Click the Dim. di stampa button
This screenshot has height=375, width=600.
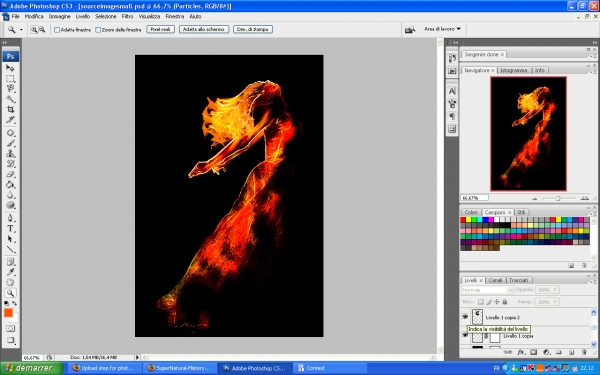click(253, 29)
